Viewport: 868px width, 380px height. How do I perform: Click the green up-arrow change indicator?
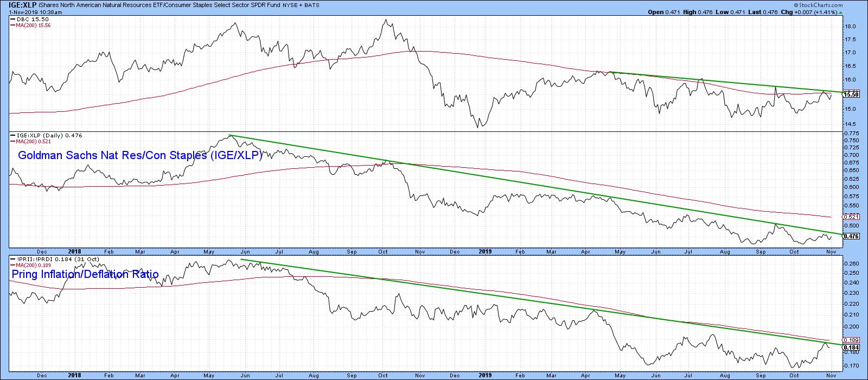click(840, 12)
